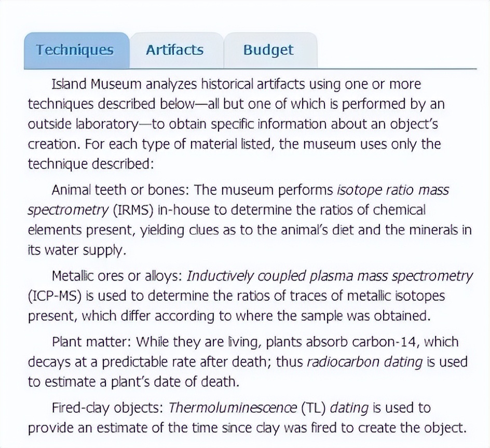Click the phrase "technique described:"
490x448 pixels.
[x=90, y=163]
